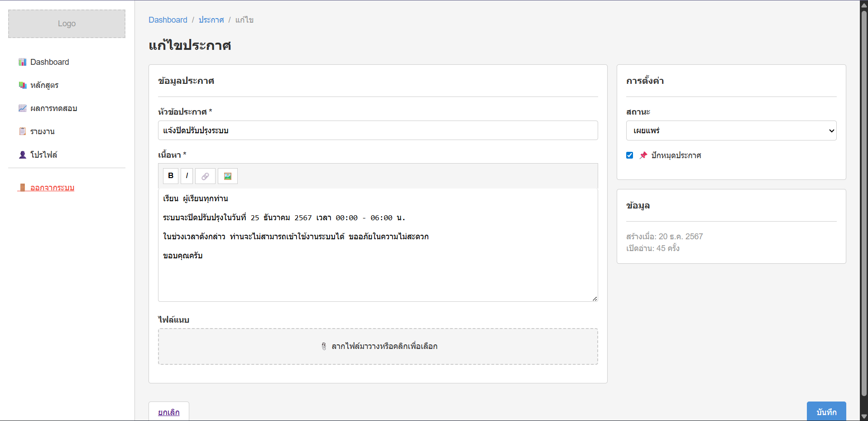Click the Italic formatting button
This screenshot has height=421, width=868.
coord(187,176)
